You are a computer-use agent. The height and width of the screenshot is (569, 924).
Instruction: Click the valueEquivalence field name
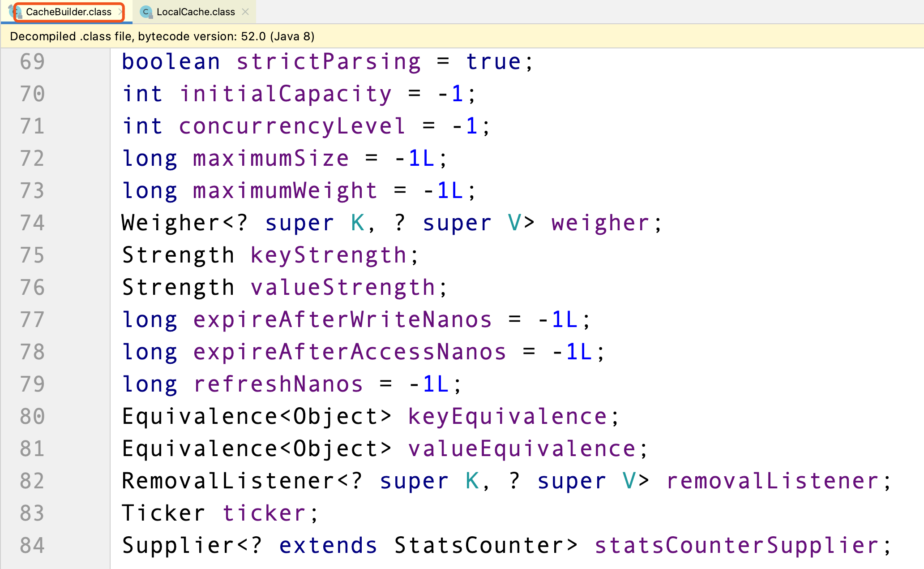[x=522, y=449]
